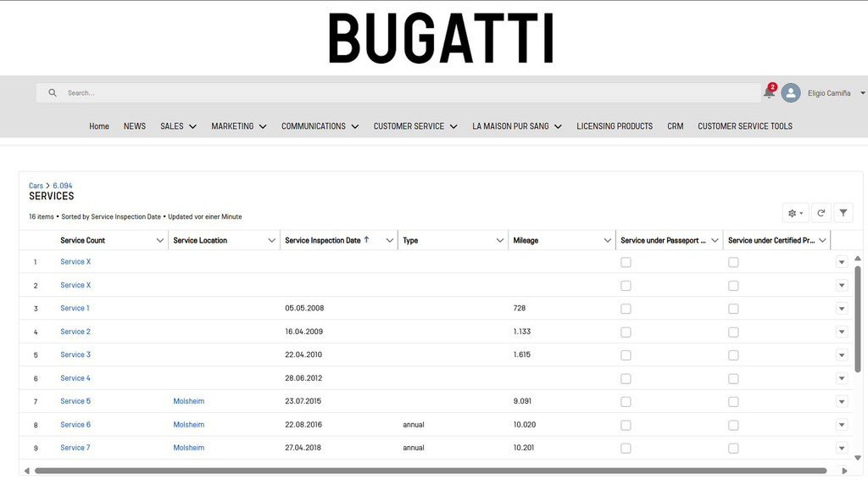The height and width of the screenshot is (480, 868).
Task: Select annual type in Service 6 row
Action: [x=414, y=425]
